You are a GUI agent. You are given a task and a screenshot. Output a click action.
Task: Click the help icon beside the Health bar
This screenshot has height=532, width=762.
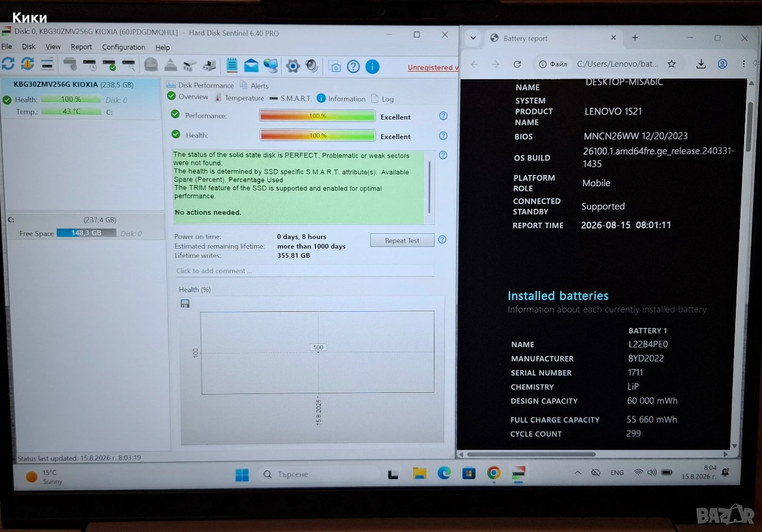(443, 136)
